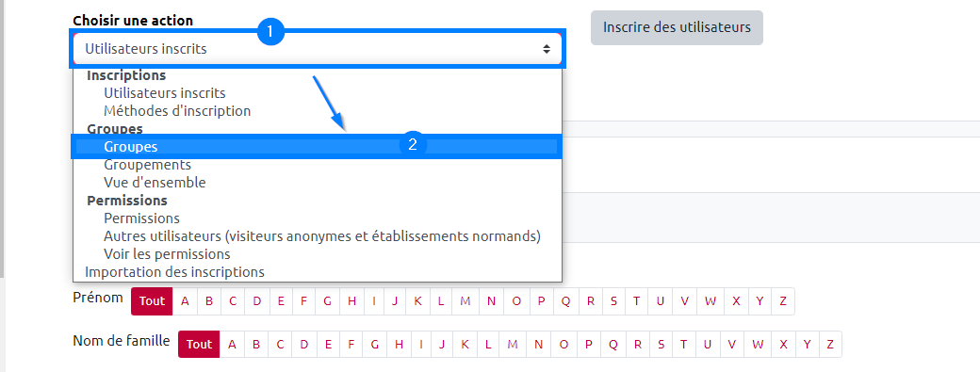Select Voir les permissions option
The width and height of the screenshot is (980, 372).
(167, 254)
